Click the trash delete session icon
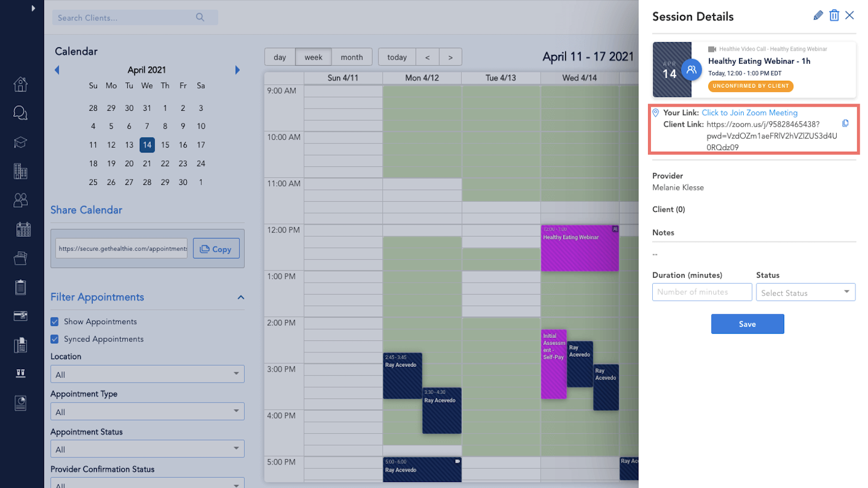The height and width of the screenshot is (488, 868). point(834,16)
